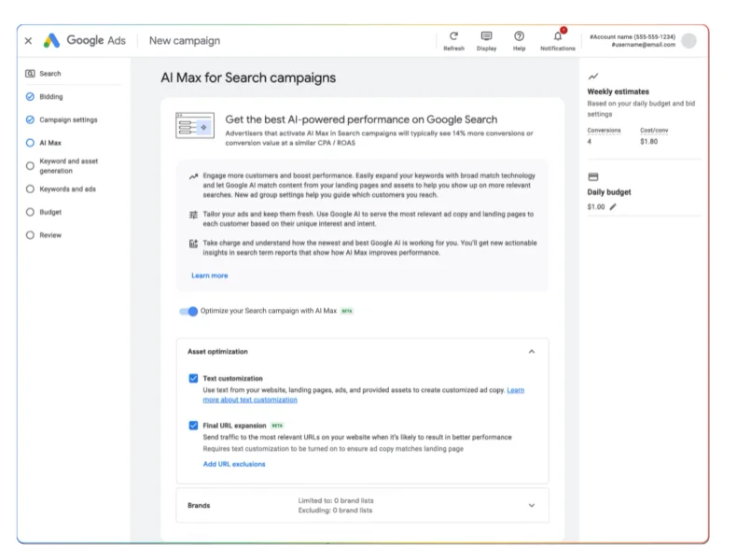Screen dimensions: 737x560
Task: Click the Conversions estimate label
Action: pyautogui.click(x=604, y=131)
